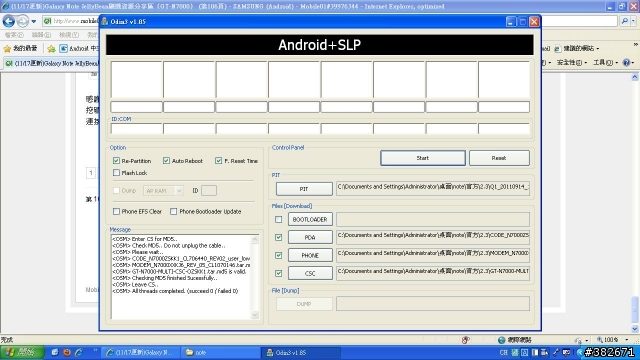640x360 pixels.
Task: Open the second IE menu bar item
Action: click(x=41, y=35)
